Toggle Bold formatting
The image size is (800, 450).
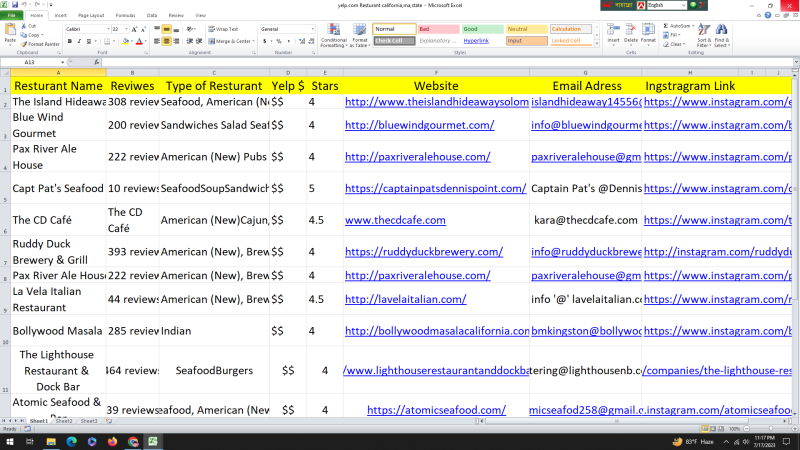point(70,41)
